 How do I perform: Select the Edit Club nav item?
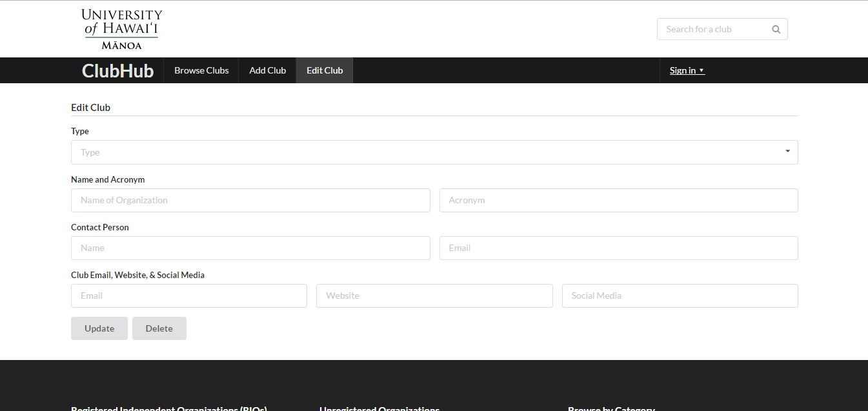point(325,70)
